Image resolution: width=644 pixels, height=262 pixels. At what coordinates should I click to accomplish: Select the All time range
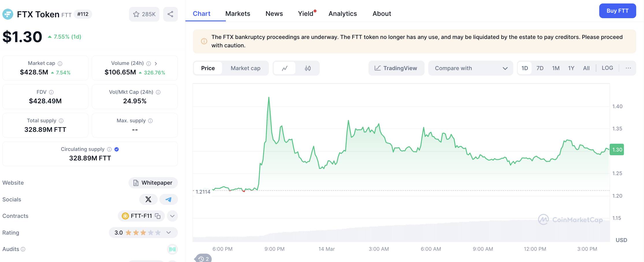[586, 68]
